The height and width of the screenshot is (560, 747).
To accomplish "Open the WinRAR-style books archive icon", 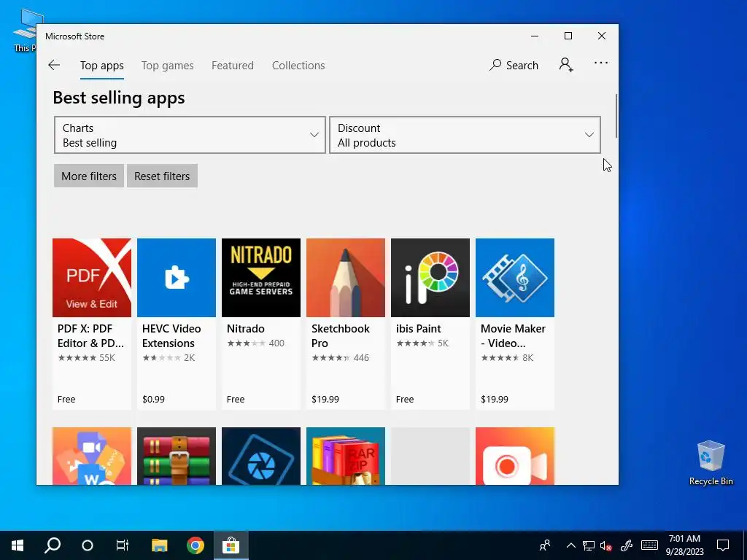I will [x=177, y=456].
